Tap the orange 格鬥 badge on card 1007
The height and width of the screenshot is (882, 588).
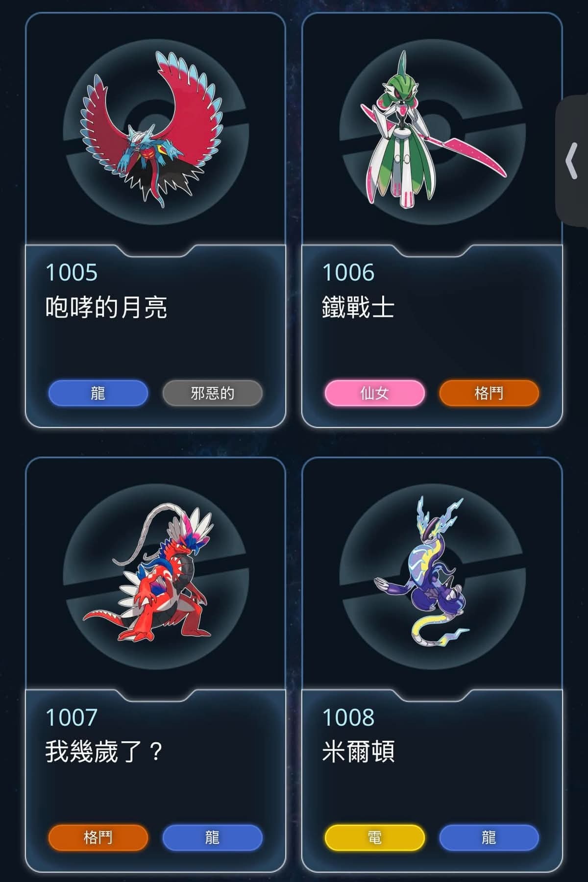[x=98, y=837]
